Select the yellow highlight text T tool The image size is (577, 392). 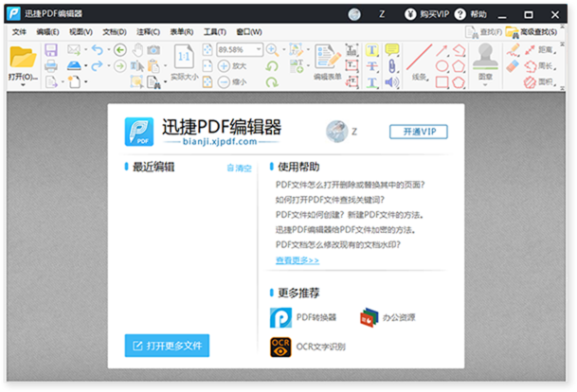pyautogui.click(x=372, y=49)
